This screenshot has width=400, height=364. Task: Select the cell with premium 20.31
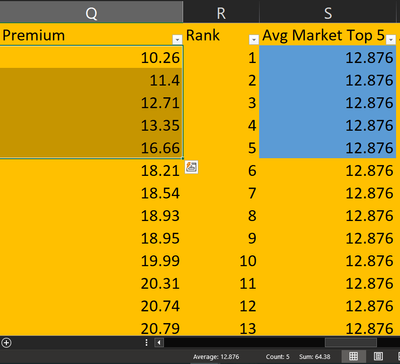click(91, 283)
